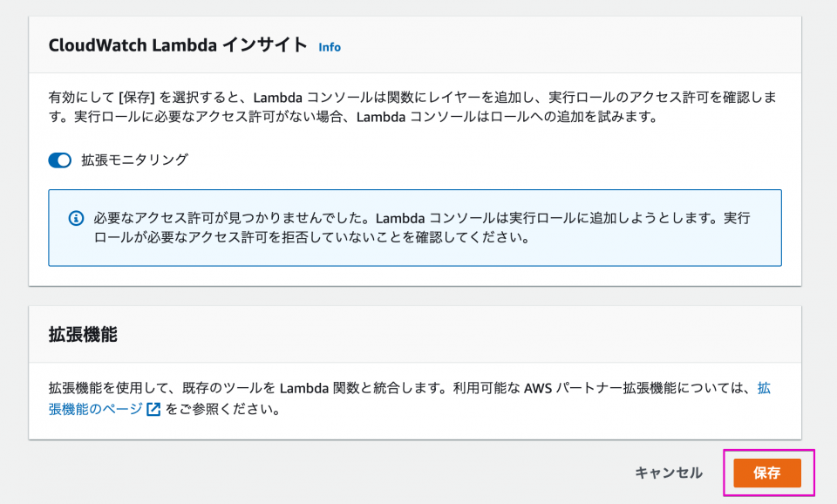Screen dimensions: 837x504
Task: Switch the blue monitoring toggle
Action: (59, 160)
